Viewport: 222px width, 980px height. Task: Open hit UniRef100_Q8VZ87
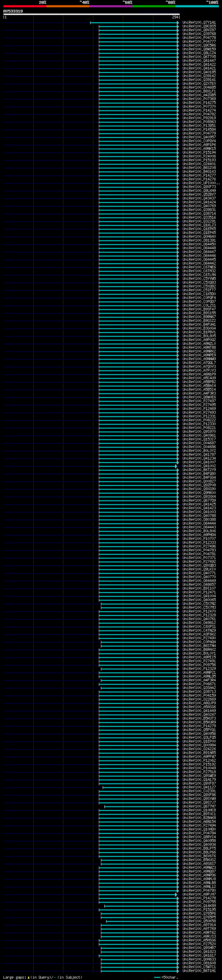[199, 30]
